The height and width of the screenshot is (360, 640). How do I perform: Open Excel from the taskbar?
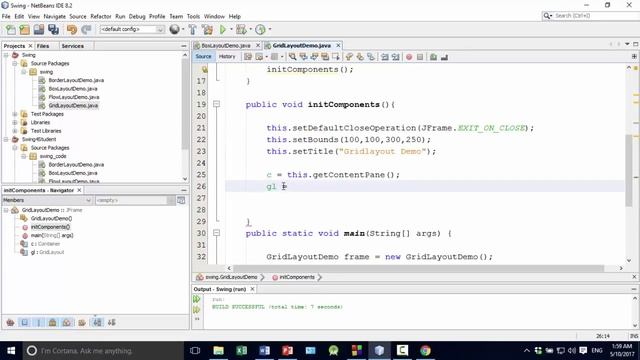pyautogui.click(x=241, y=351)
